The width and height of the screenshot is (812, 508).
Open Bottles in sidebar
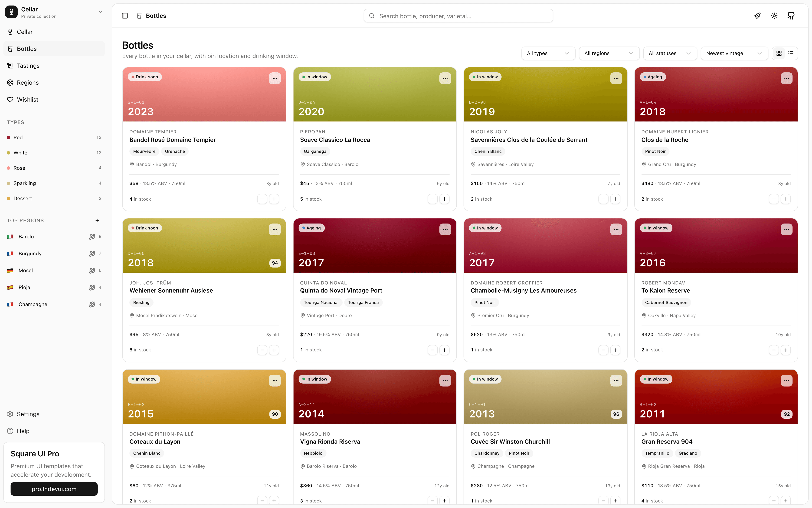click(54, 49)
